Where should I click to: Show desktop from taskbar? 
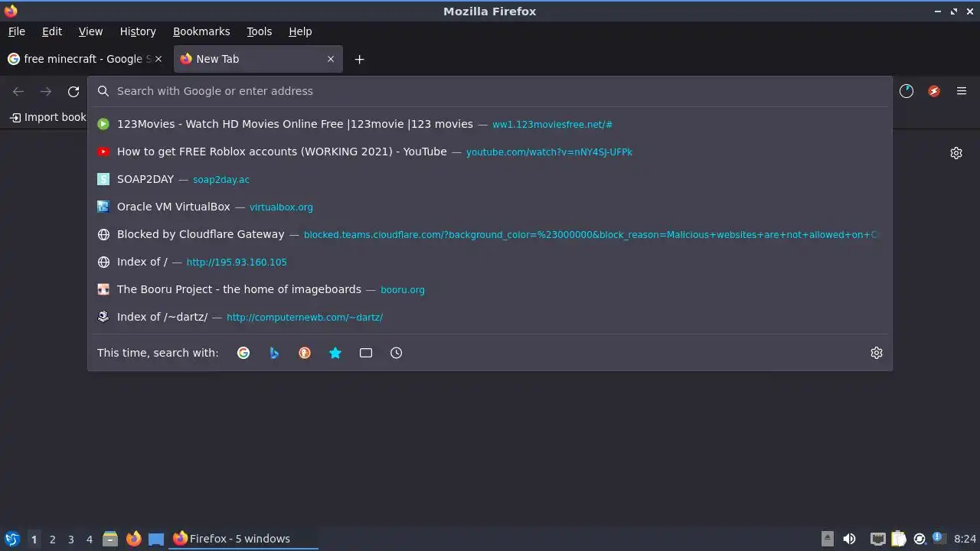(156, 539)
